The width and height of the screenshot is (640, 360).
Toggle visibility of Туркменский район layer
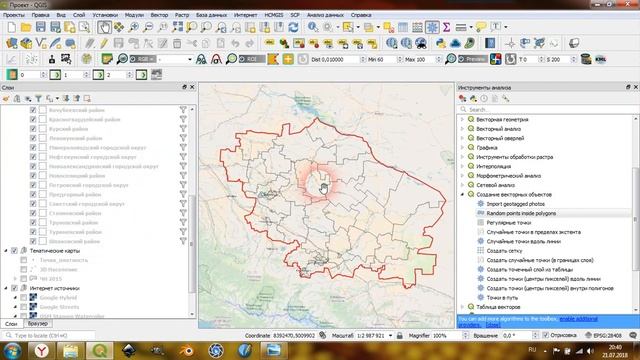[33, 232]
